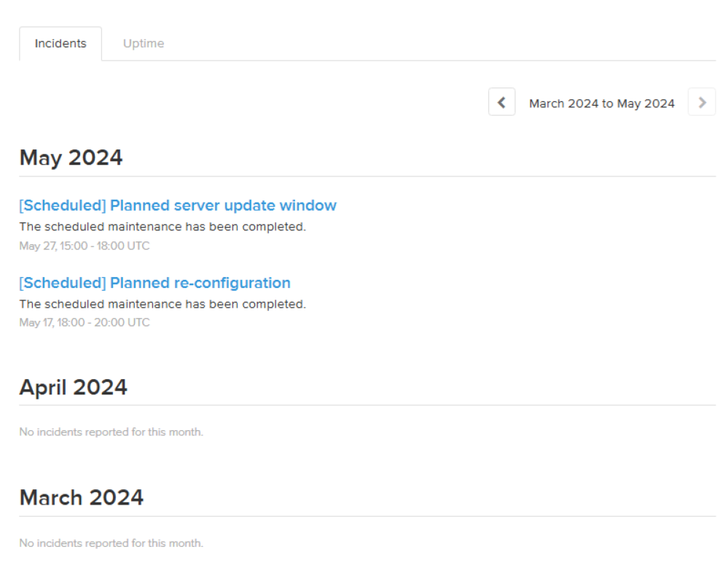
Task: Click the March 2024 to May 2024 date range label
Action: pos(602,104)
